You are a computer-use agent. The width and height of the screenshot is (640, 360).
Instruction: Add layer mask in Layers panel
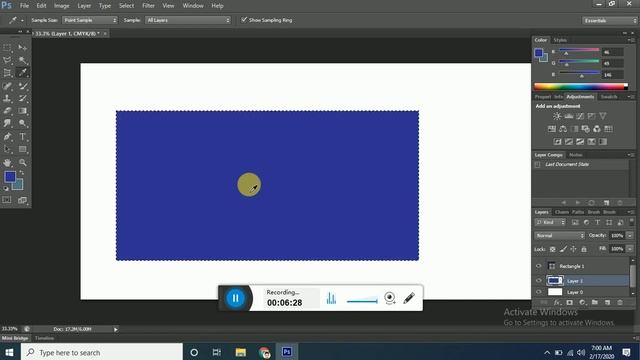point(569,302)
